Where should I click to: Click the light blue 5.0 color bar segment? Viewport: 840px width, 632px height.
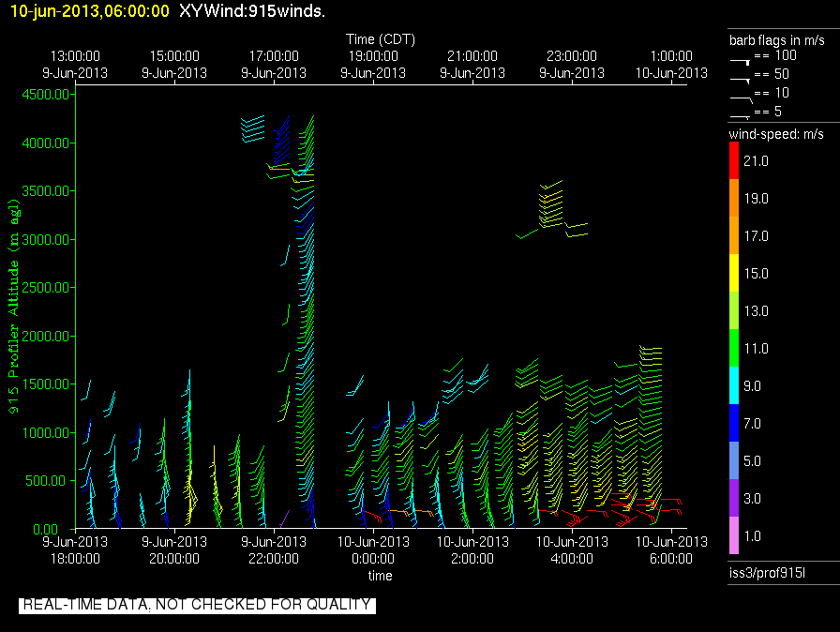[x=734, y=460]
